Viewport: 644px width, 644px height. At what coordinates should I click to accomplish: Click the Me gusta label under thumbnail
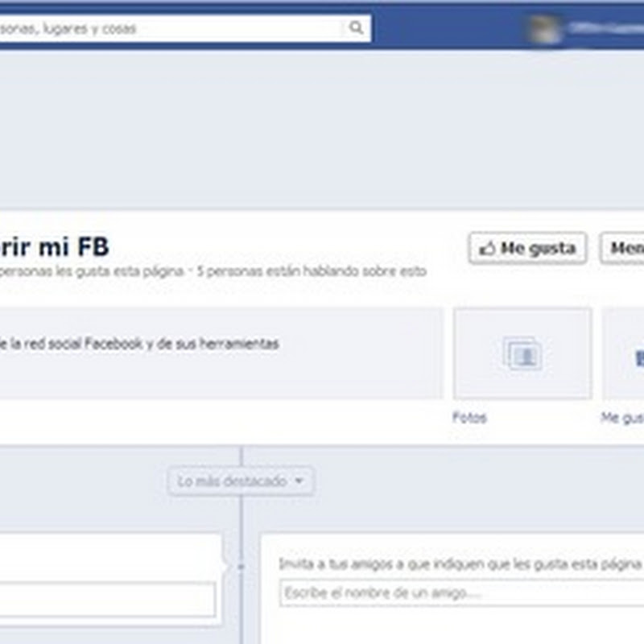(x=621, y=418)
